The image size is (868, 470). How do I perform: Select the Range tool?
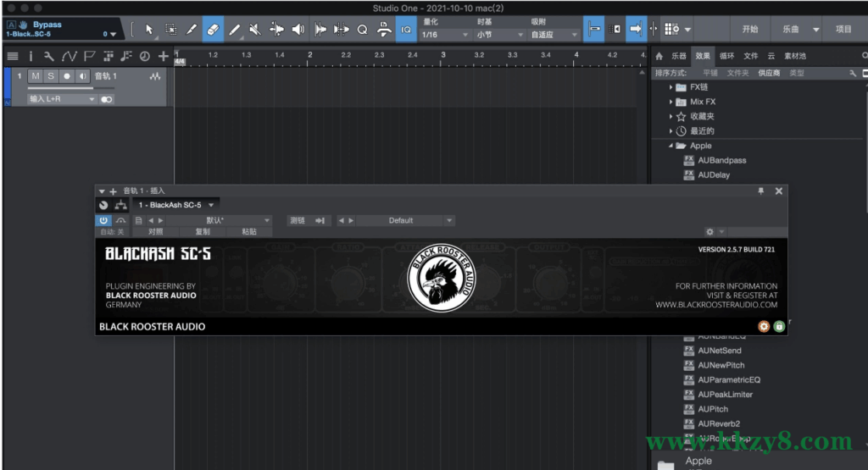170,30
